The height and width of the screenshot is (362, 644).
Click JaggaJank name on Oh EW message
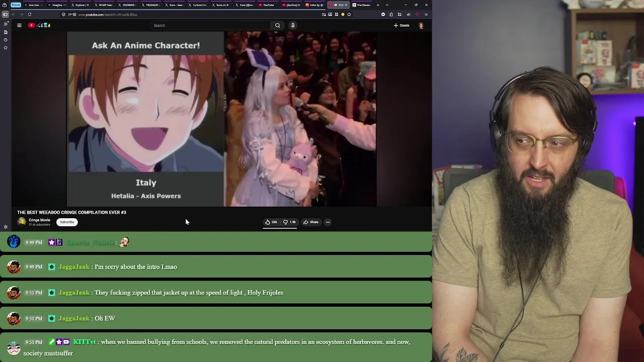[74, 318]
